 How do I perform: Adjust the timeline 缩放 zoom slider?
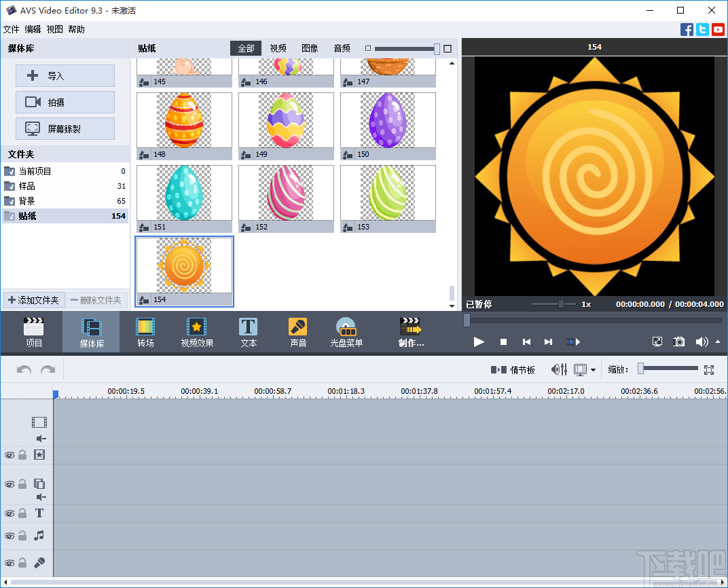coord(640,369)
